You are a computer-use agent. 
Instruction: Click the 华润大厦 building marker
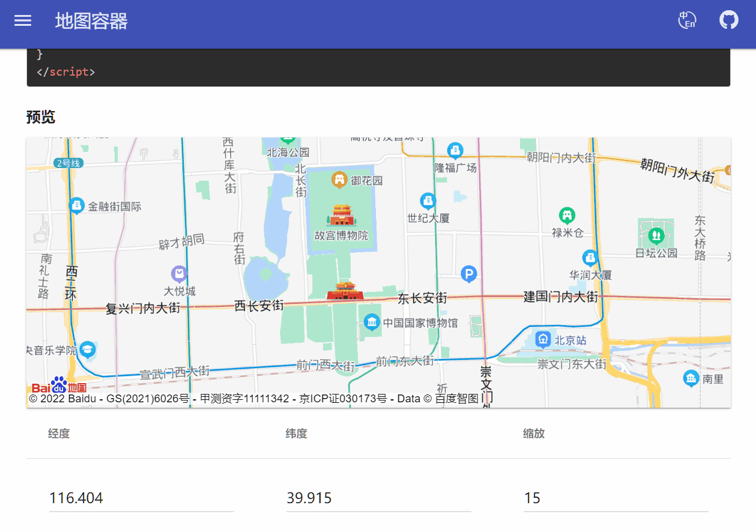[590, 258]
